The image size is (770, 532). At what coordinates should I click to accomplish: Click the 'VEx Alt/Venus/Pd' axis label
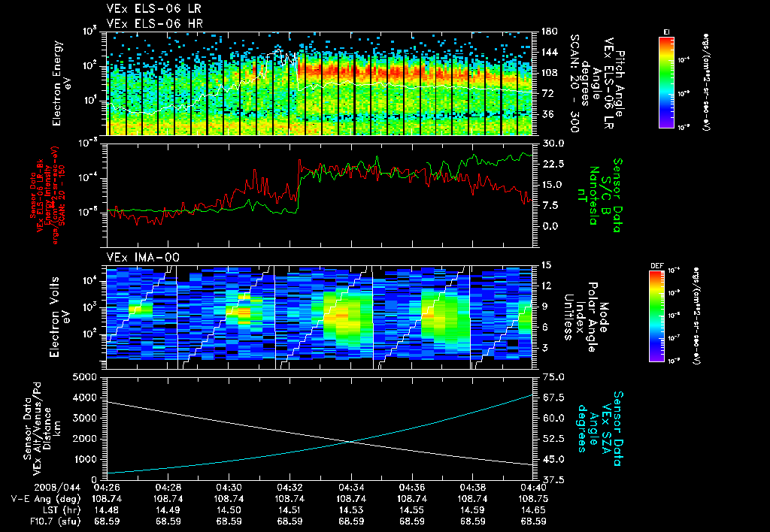(x=38, y=429)
